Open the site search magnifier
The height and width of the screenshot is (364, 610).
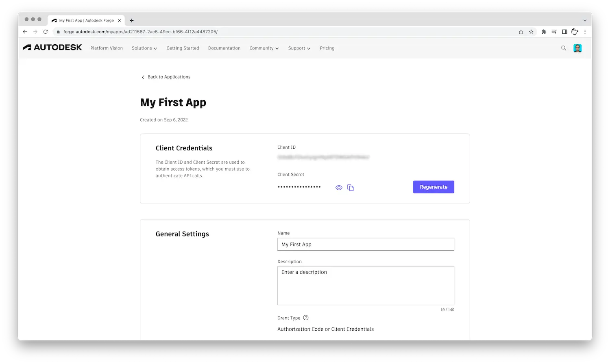pos(564,48)
